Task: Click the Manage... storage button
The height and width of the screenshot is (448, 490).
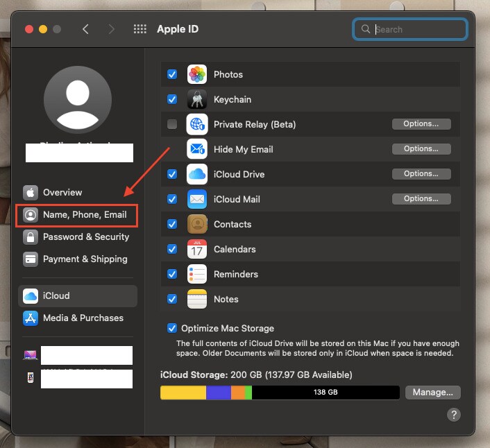Action: click(433, 393)
